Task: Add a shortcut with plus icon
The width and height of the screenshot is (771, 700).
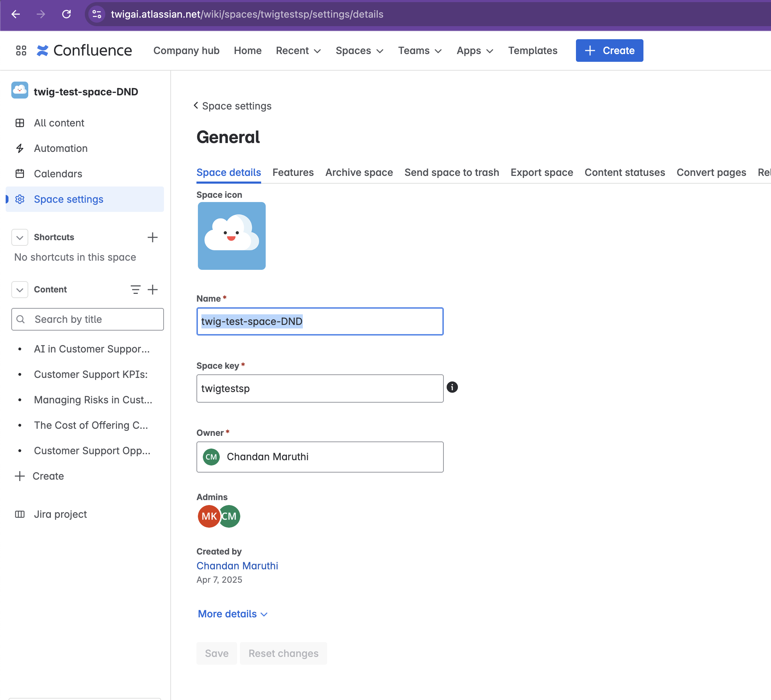Action: tap(152, 237)
